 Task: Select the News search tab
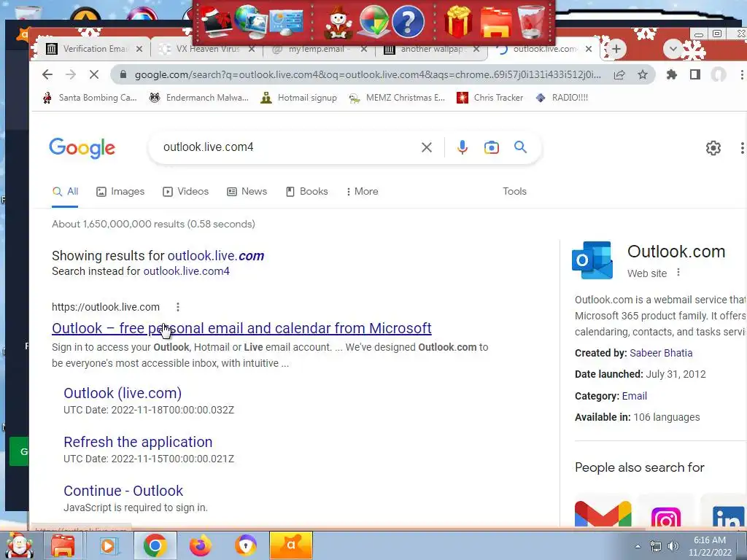247,192
